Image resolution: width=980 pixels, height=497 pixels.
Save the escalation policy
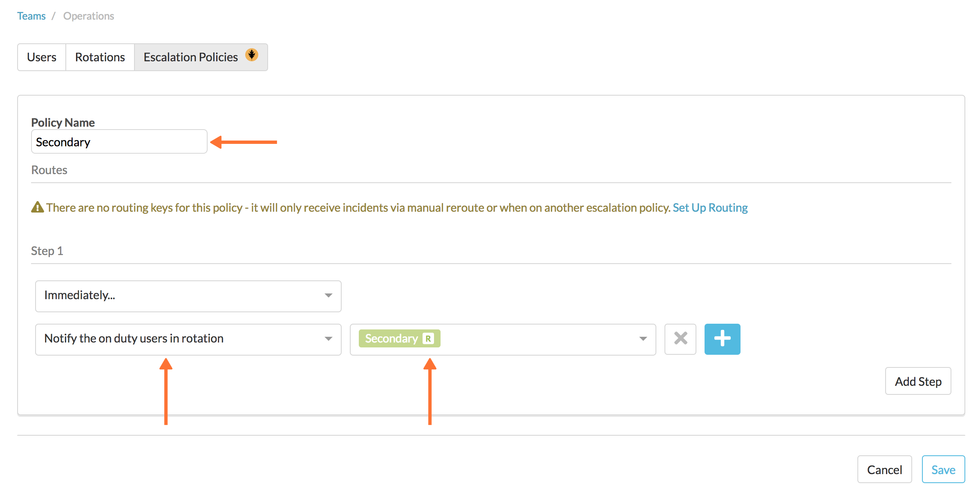[943, 470]
